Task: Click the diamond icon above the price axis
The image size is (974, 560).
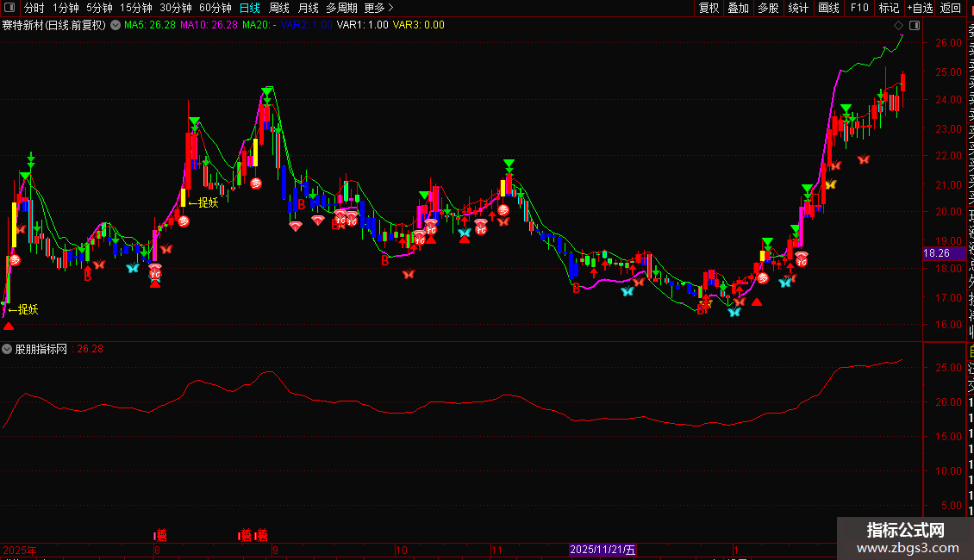Action: (899, 25)
